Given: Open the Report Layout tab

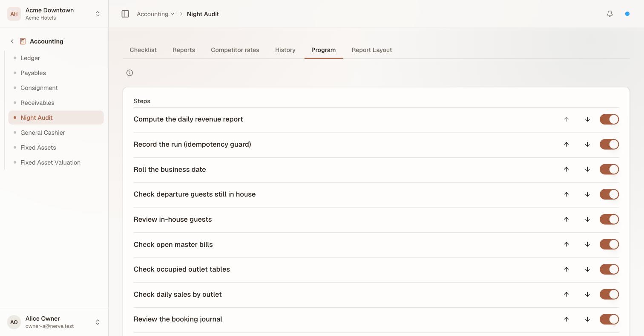Looking at the screenshot, I should pos(372,50).
